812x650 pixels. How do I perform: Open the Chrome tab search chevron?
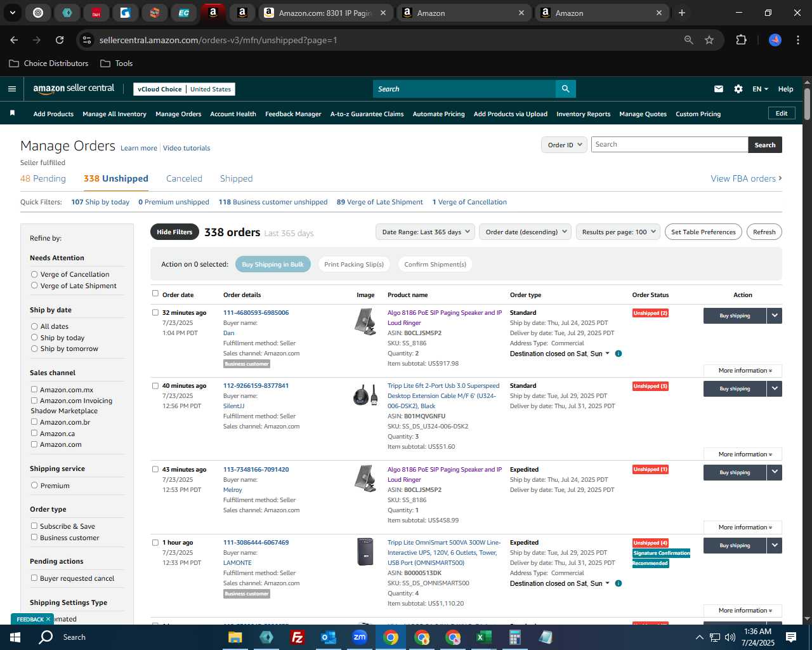12,13
